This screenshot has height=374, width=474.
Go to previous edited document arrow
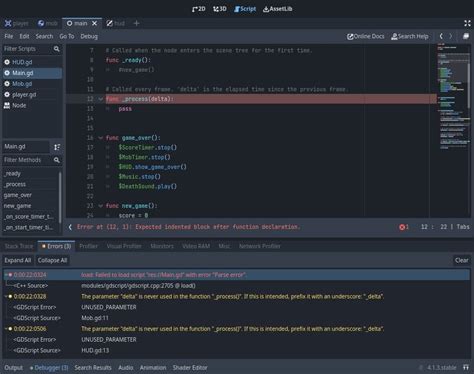coord(441,36)
